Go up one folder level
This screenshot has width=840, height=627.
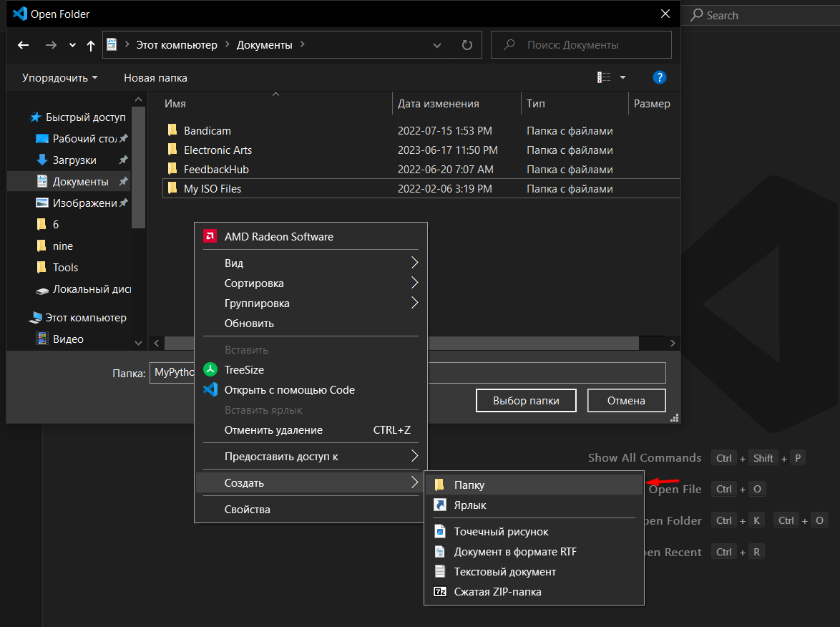click(90, 45)
